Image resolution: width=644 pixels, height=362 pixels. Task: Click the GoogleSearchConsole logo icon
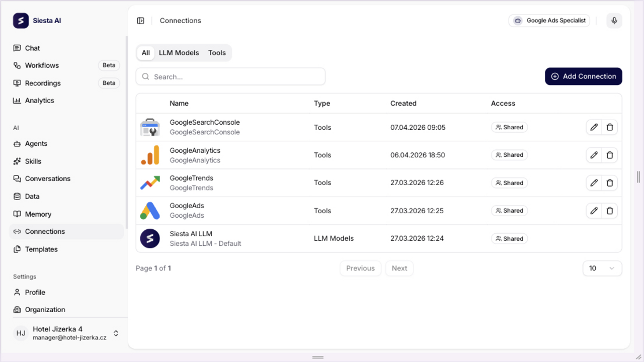point(150,128)
